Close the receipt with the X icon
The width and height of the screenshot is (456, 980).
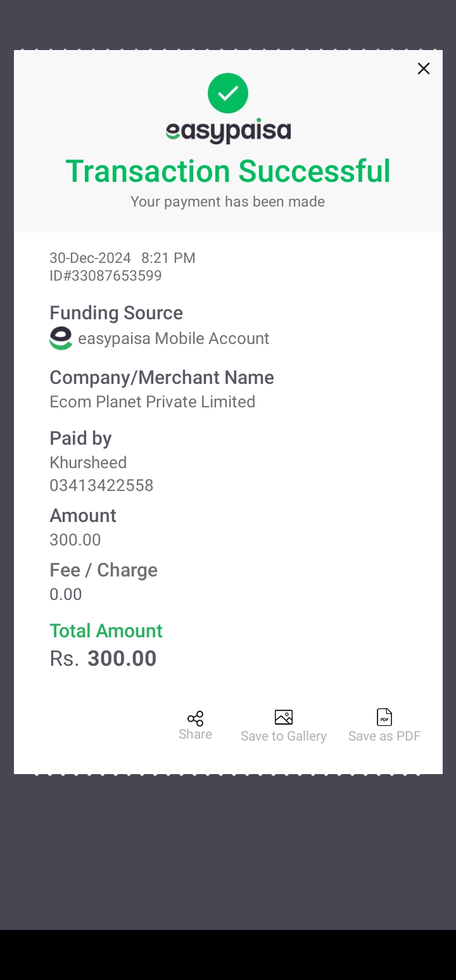point(424,68)
